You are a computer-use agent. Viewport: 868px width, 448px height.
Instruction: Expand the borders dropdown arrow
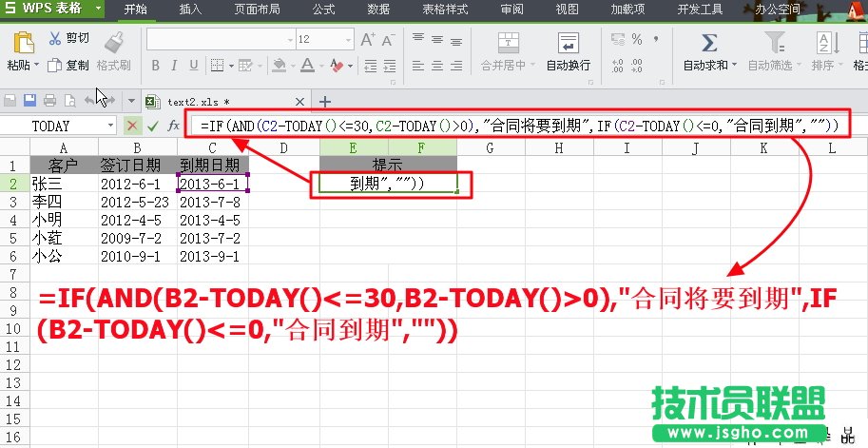[x=231, y=66]
